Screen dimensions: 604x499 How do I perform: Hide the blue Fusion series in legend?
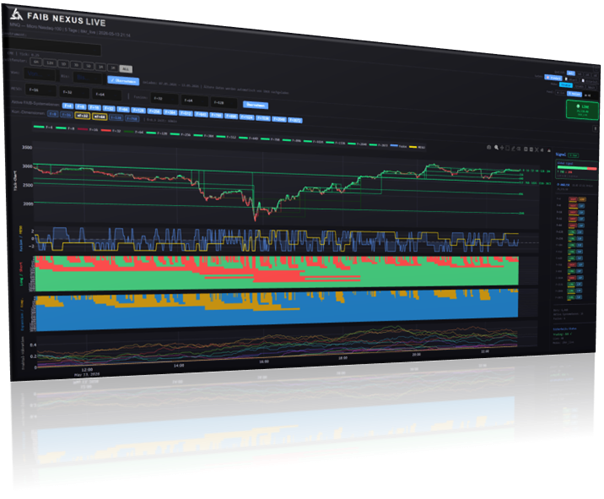[x=399, y=146]
